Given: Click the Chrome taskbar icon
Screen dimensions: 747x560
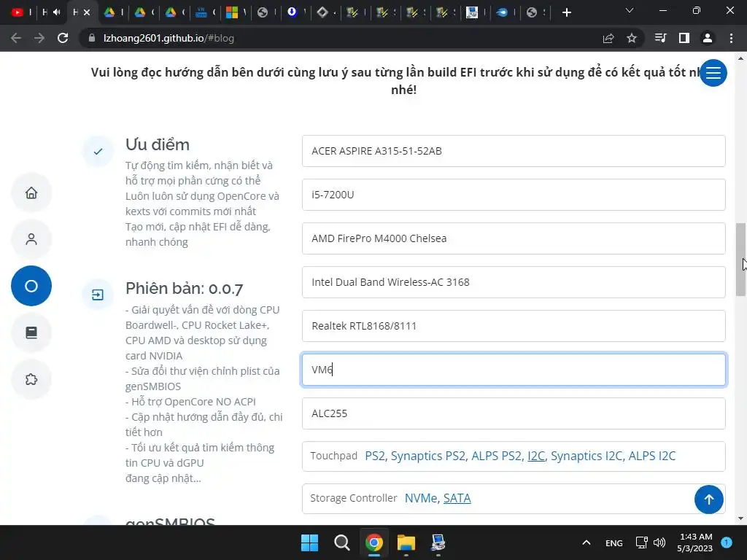Looking at the screenshot, I should pos(374,542).
